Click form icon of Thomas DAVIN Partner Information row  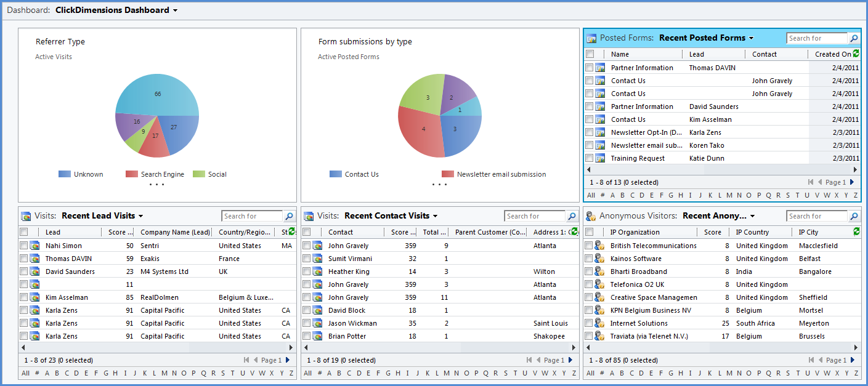click(600, 68)
